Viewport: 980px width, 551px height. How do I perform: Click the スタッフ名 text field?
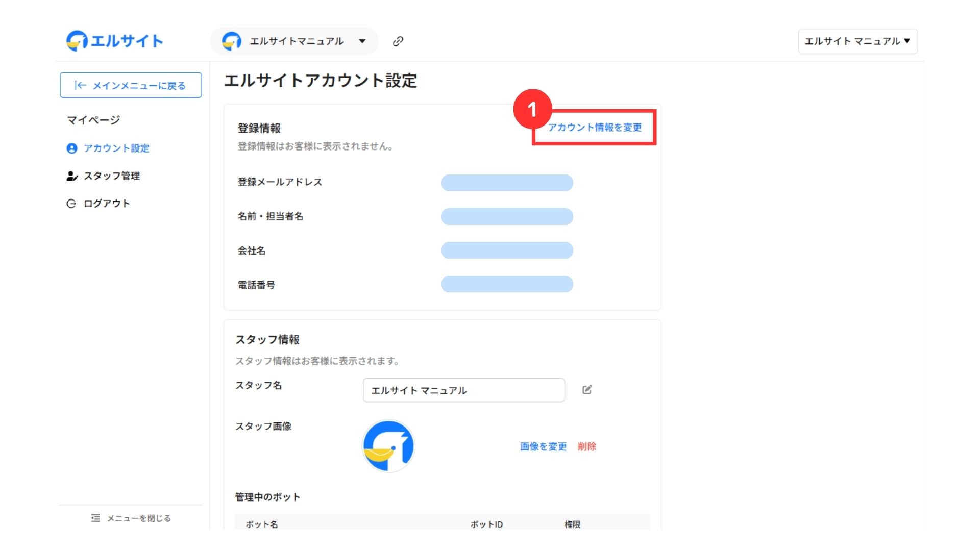click(x=463, y=390)
